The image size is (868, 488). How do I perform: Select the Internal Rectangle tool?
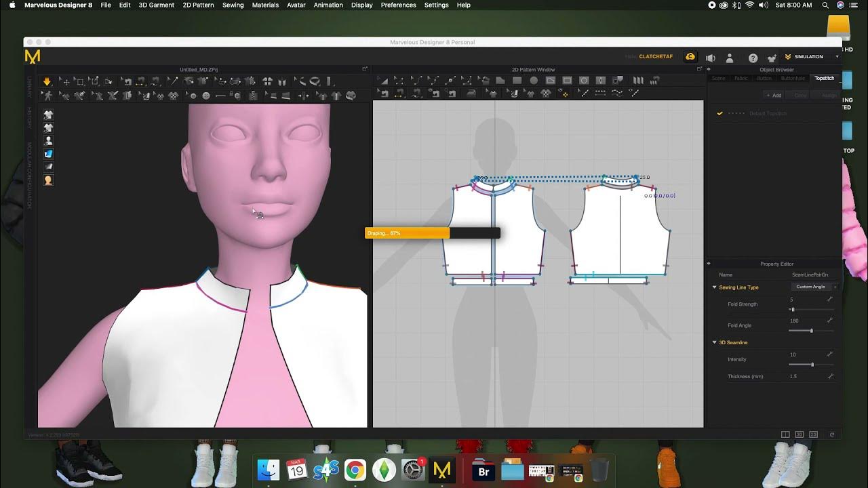point(567,81)
